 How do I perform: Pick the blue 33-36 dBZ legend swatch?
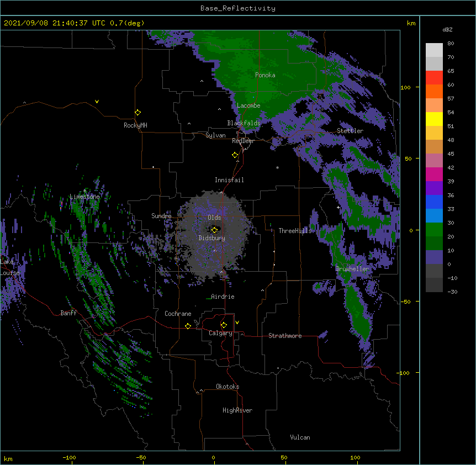click(x=434, y=202)
